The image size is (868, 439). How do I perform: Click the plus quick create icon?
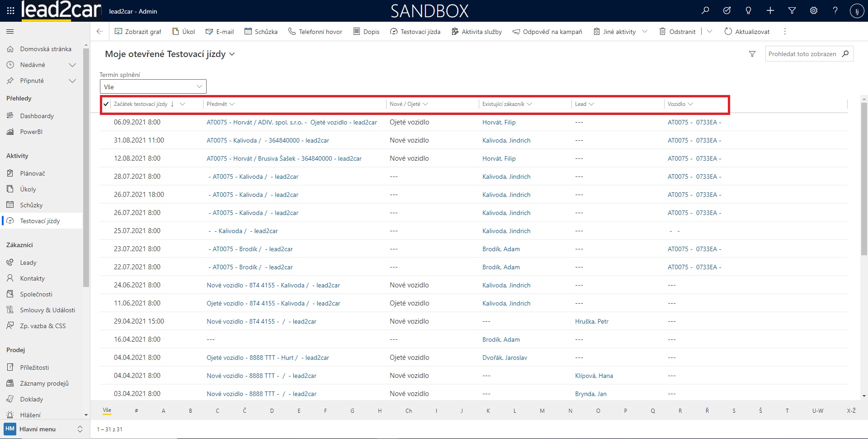click(x=770, y=11)
